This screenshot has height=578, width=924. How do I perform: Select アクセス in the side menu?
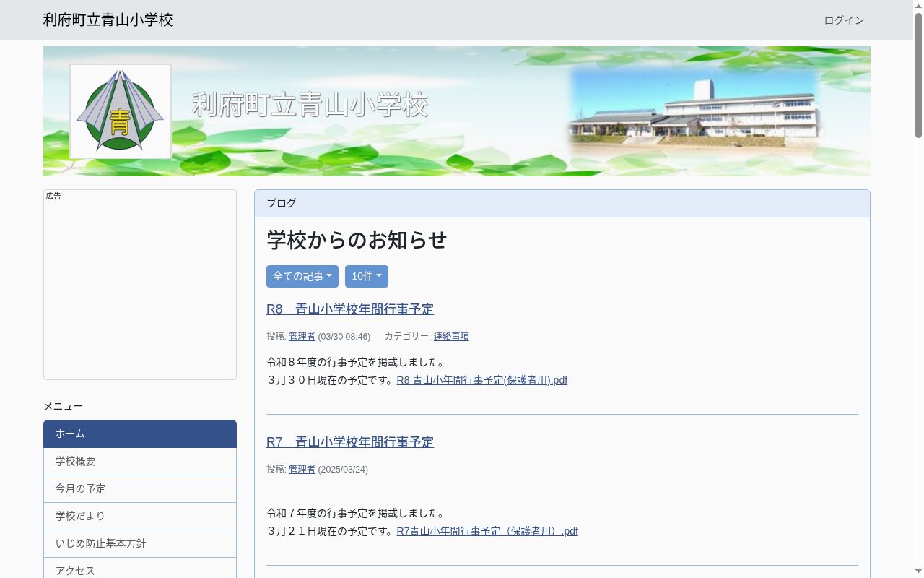coord(140,569)
